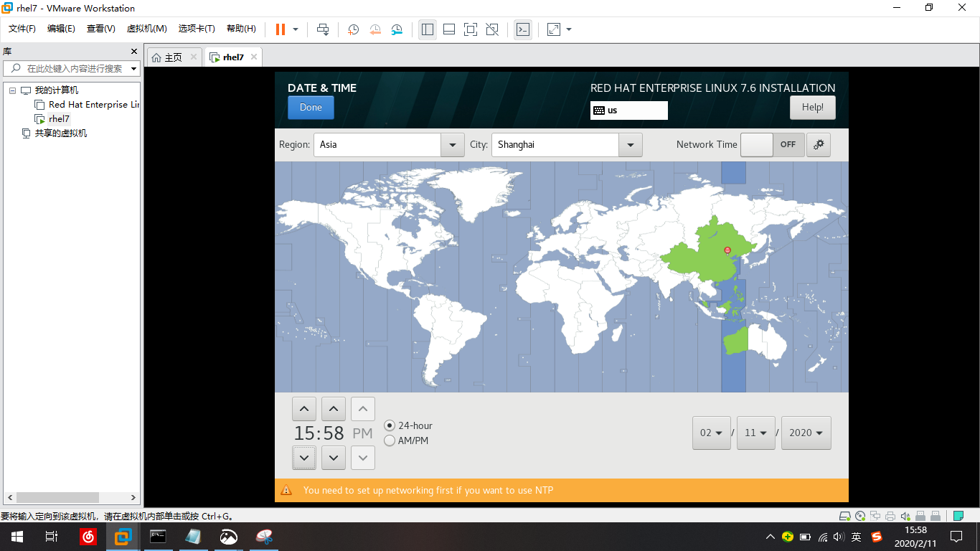
Task: Switch to Unity mode icon
Action: tap(492, 29)
